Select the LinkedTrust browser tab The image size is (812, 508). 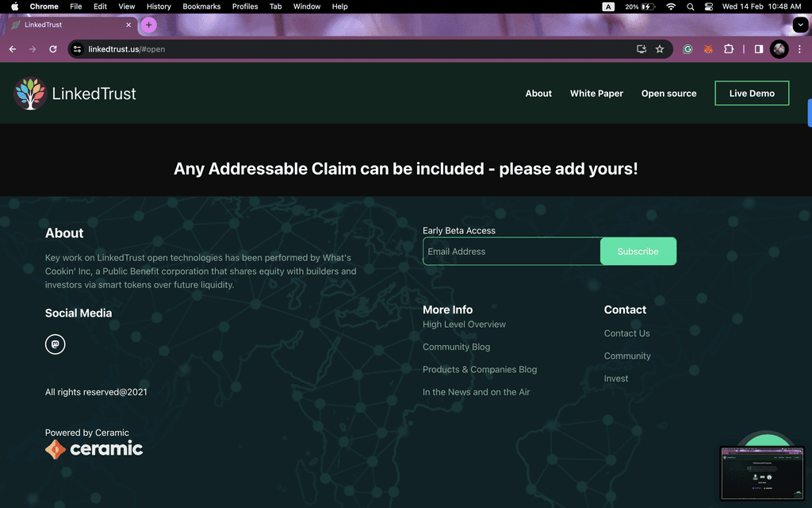(x=71, y=25)
